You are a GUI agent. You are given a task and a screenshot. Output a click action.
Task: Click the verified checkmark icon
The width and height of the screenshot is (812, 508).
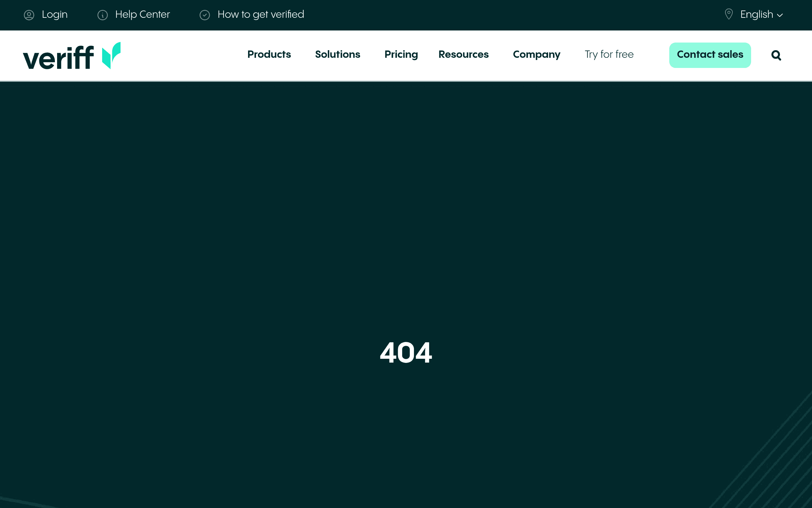205,15
